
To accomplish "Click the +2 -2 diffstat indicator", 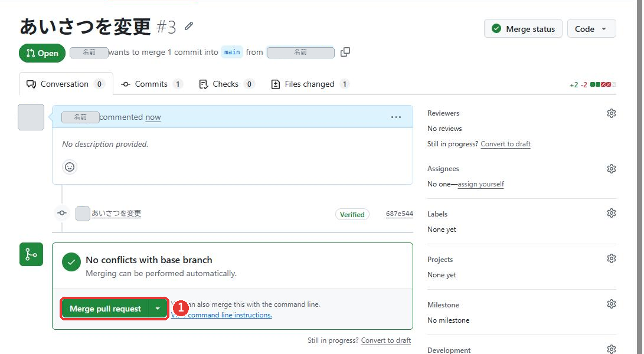I will tap(593, 84).
